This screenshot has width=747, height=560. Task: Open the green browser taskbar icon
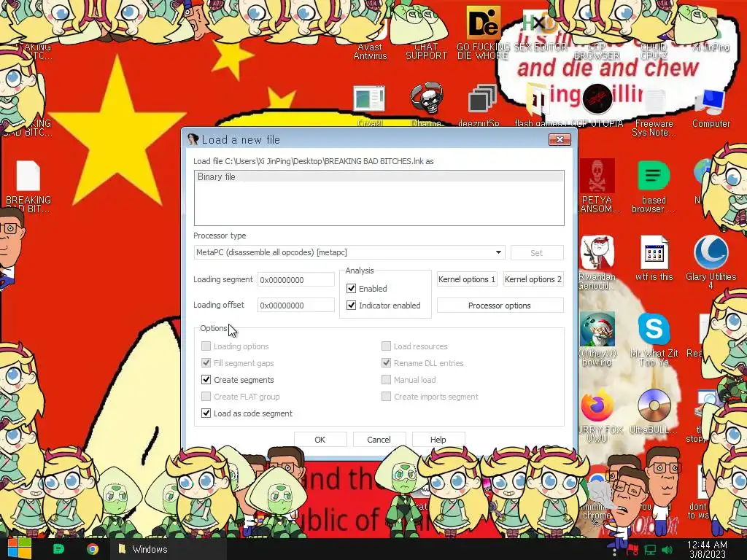click(x=58, y=549)
